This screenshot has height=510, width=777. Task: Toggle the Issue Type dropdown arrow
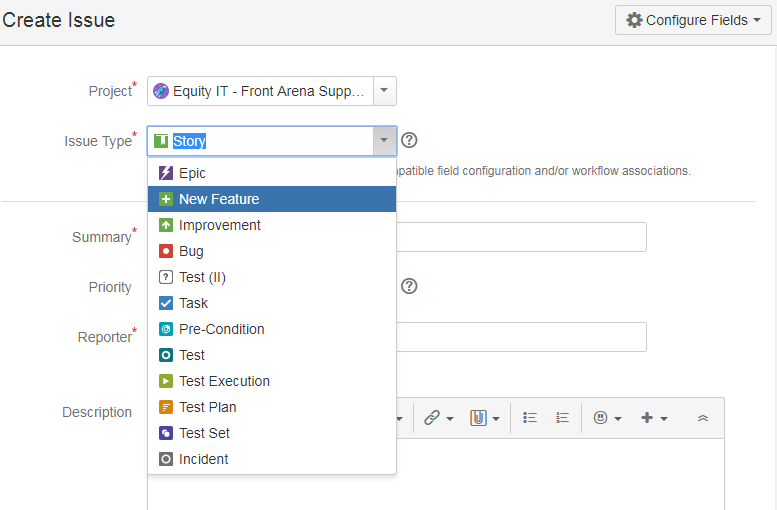384,140
